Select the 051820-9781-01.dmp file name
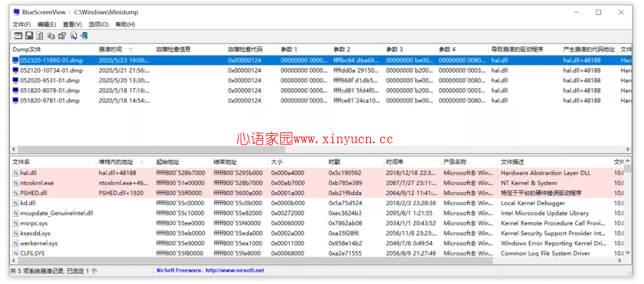 pyautogui.click(x=50, y=101)
